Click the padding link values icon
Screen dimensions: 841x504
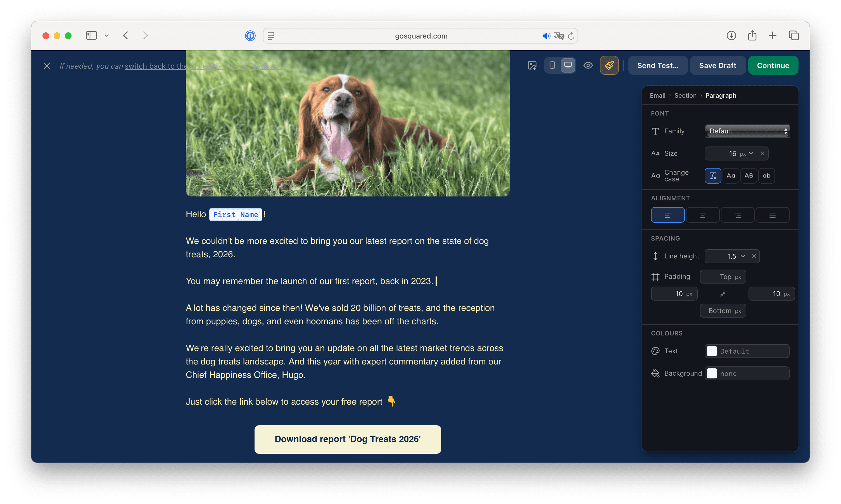[723, 294]
